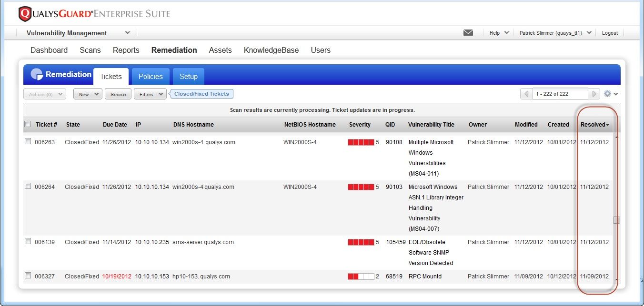The image size is (644, 306).
Task: Sort by Due Date column header
Action: tap(115, 125)
